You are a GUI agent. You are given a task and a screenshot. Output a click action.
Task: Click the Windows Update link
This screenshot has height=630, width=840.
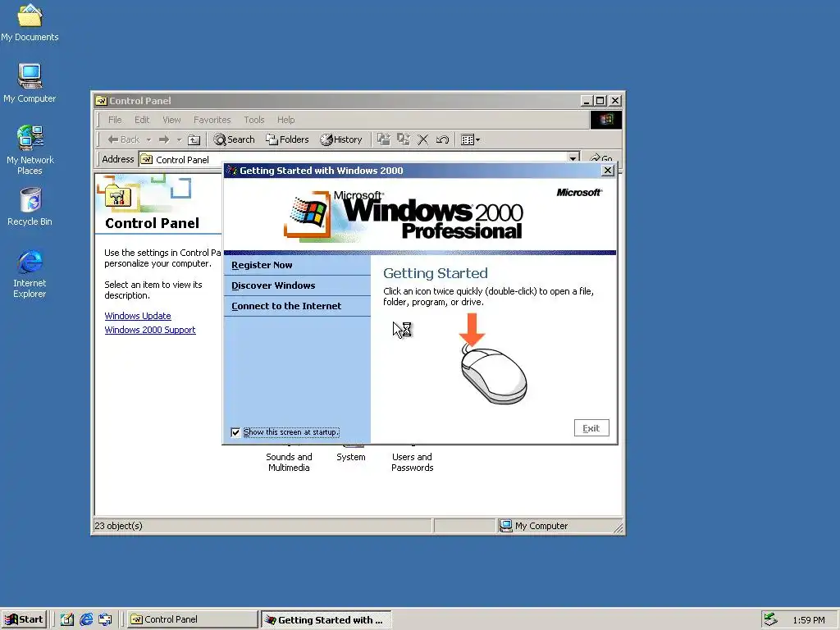pos(138,316)
